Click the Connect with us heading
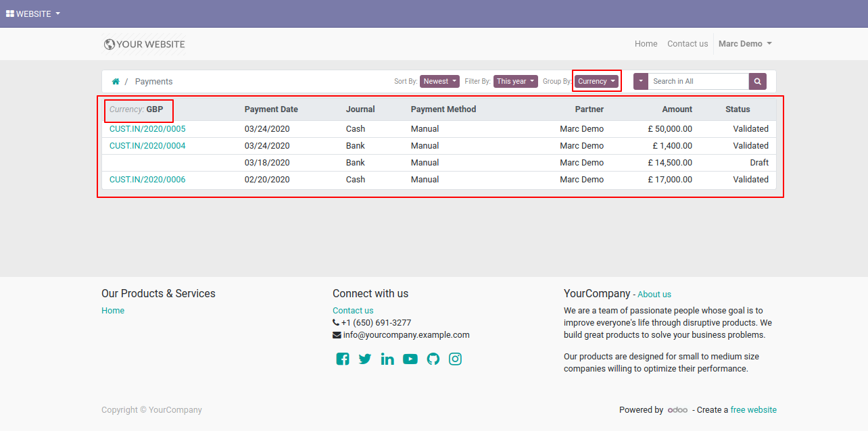Screen dimensions: 868x431 tap(370, 294)
